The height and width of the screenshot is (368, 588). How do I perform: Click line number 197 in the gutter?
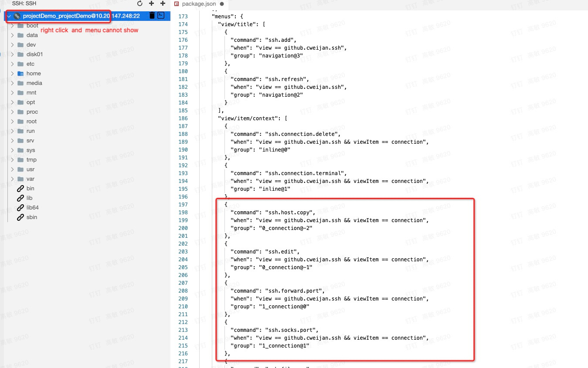click(x=183, y=205)
